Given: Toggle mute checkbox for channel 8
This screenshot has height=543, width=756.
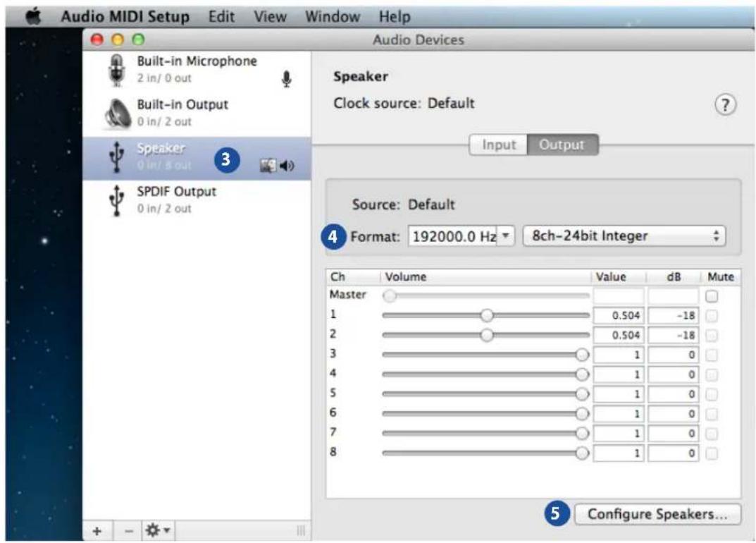Looking at the screenshot, I should tap(712, 453).
